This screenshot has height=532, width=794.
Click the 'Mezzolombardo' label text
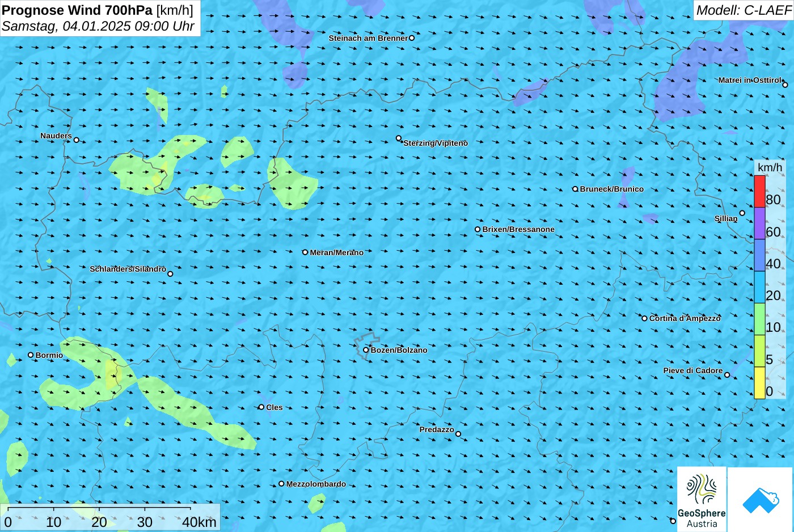coord(316,484)
